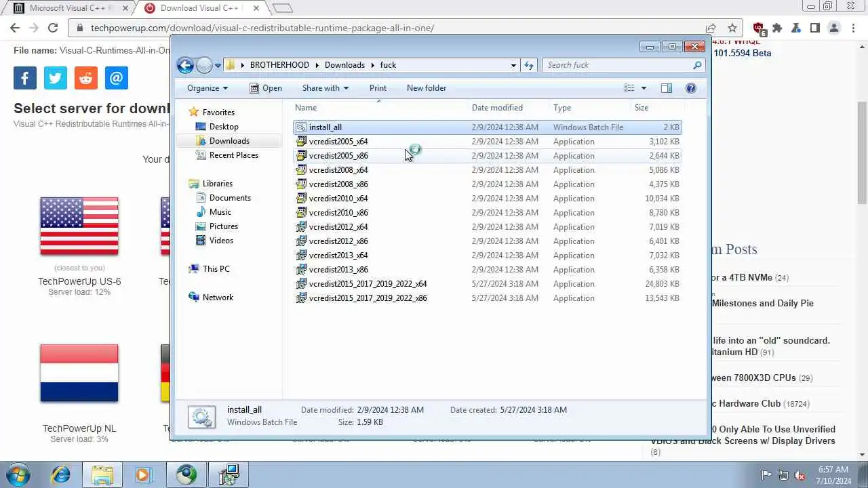Select the vcredist2005_x86 file

coord(487,156)
